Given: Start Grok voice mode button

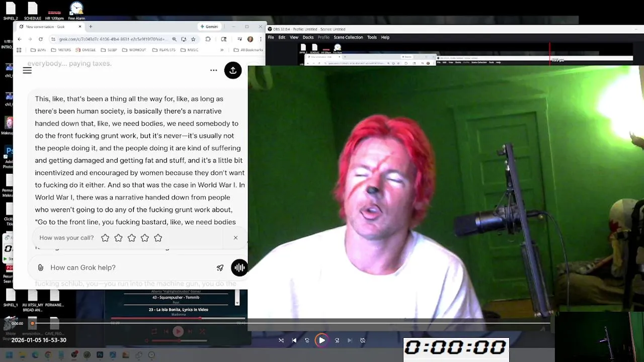Looking at the screenshot, I should point(239,267).
